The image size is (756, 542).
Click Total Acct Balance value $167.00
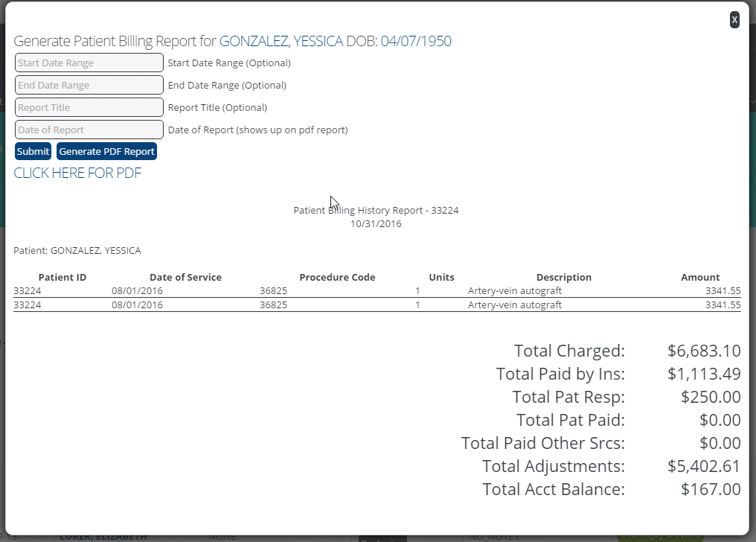711,489
